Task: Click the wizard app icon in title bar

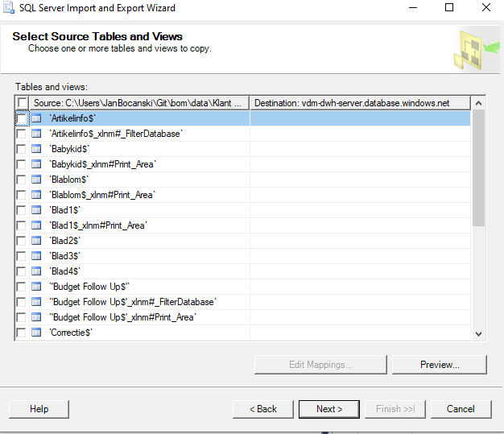Action: (x=9, y=8)
